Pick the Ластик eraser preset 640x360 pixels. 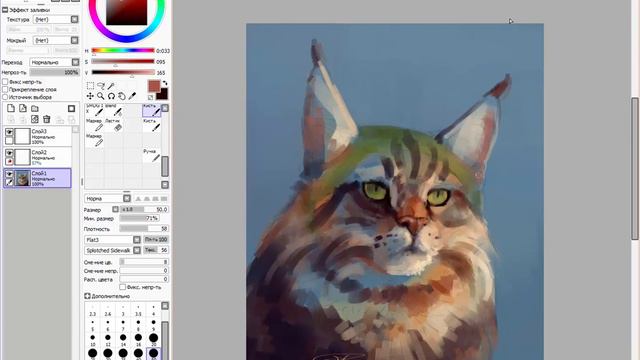113,125
